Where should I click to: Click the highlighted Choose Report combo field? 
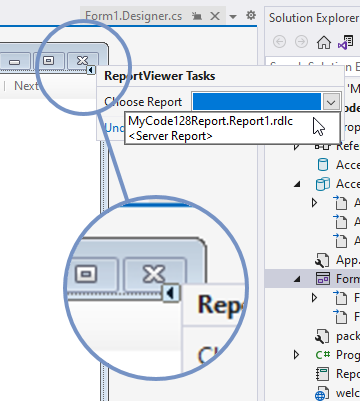tap(257, 102)
